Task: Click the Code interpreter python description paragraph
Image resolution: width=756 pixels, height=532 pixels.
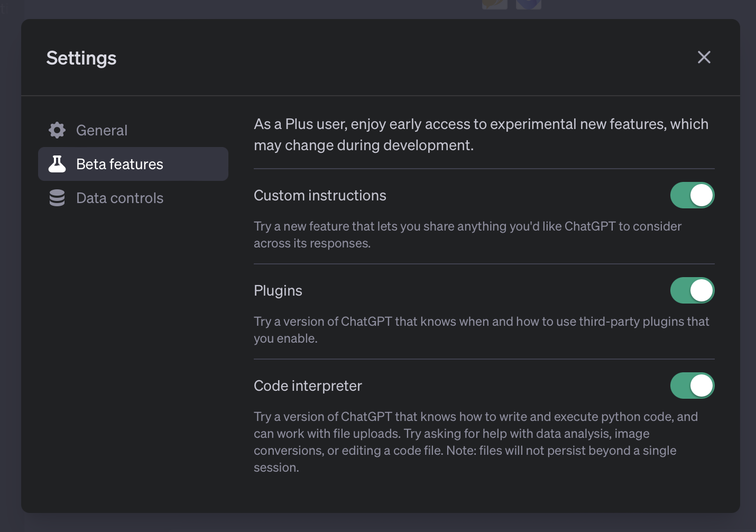Action: pyautogui.click(x=476, y=442)
